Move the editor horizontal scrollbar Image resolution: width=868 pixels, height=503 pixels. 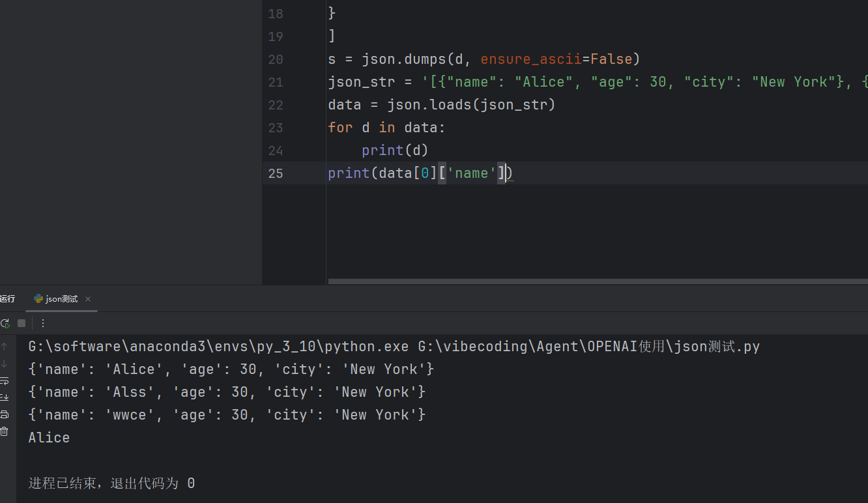598,281
